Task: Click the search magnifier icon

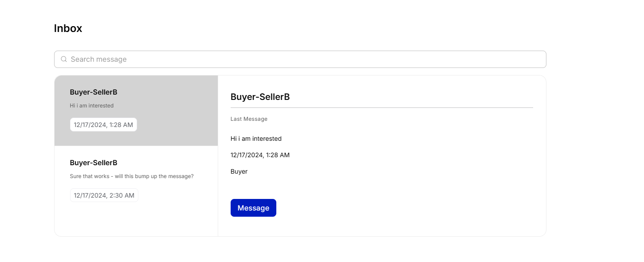Action: [x=64, y=59]
